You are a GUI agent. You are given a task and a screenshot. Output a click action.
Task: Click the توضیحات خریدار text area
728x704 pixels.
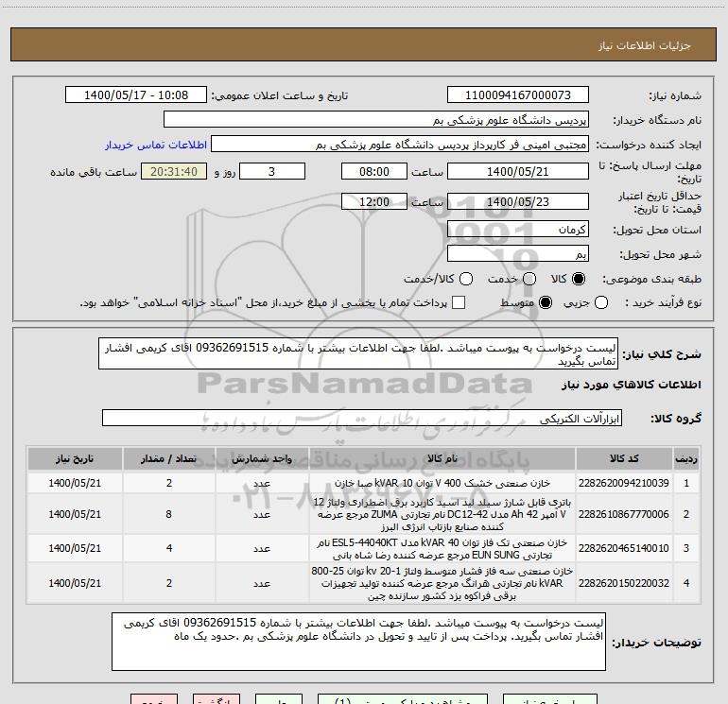coord(358,642)
